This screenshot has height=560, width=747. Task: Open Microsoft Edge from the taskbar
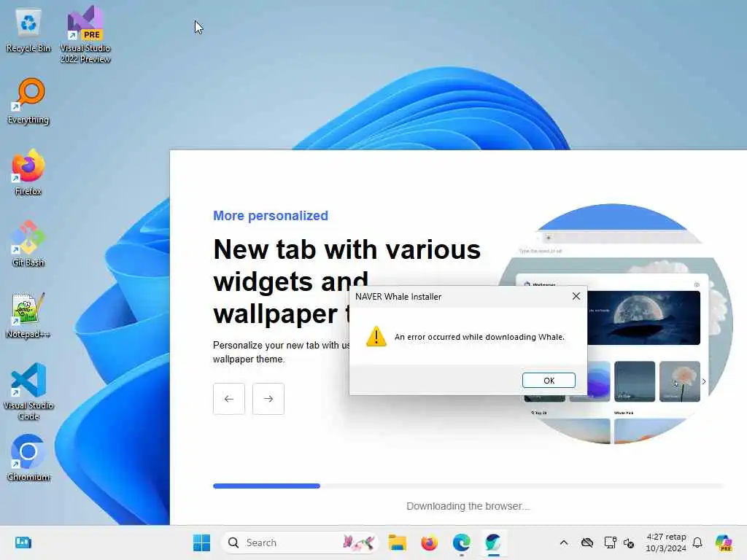coord(461,542)
